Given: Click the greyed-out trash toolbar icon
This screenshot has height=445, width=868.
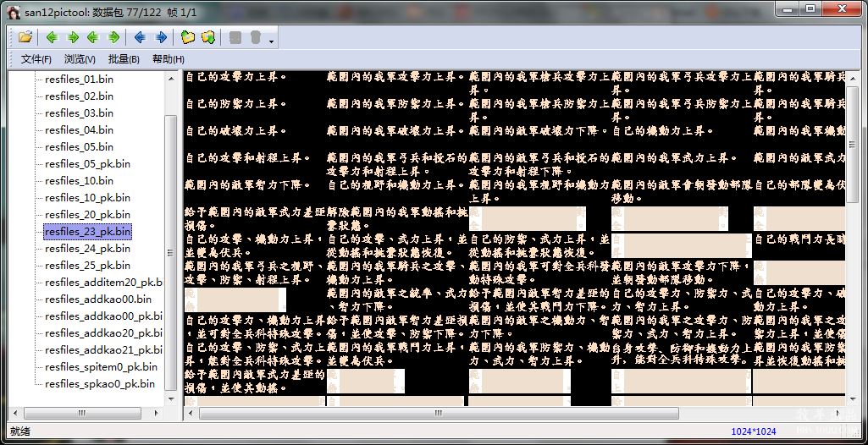Looking at the screenshot, I should (x=255, y=37).
